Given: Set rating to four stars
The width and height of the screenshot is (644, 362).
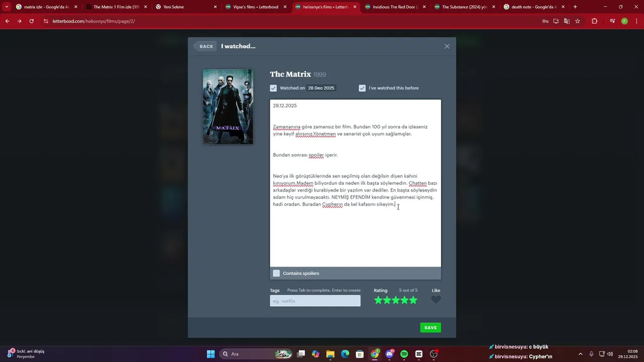Looking at the screenshot, I should tap(405, 300).
